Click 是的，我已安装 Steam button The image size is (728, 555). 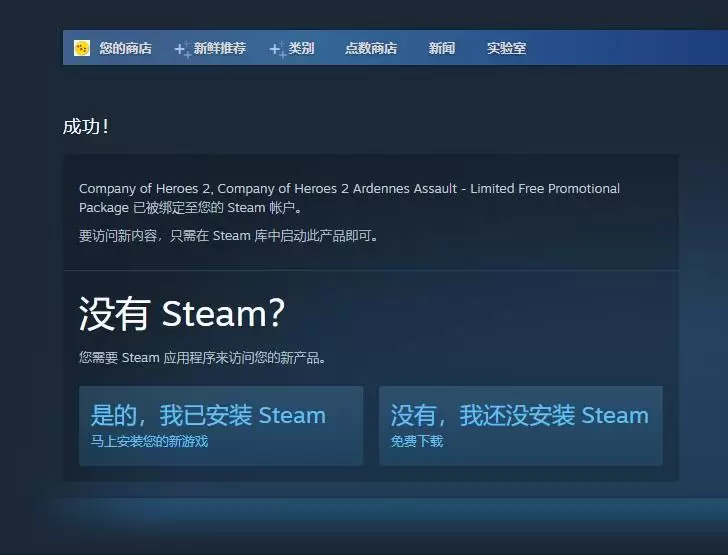(221, 426)
